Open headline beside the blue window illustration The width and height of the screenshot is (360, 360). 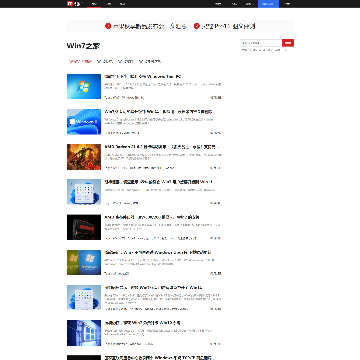(x=142, y=323)
